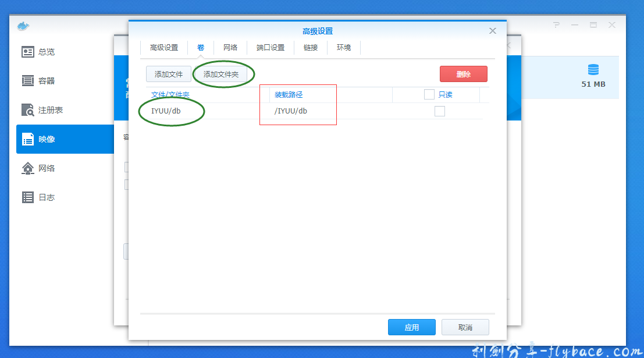Image resolution: width=644 pixels, height=358 pixels.
Task: Click the help question mark icon
Action: pyautogui.click(x=556, y=26)
